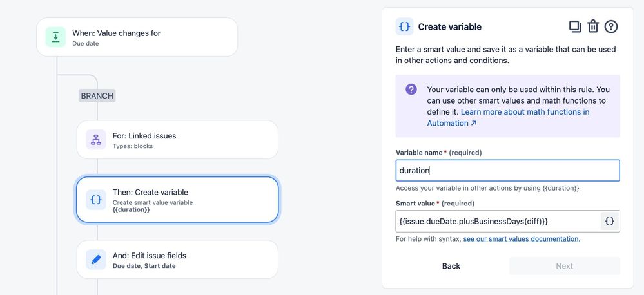Select the When: Value changes for trigger
644x295 pixels.
(x=137, y=37)
